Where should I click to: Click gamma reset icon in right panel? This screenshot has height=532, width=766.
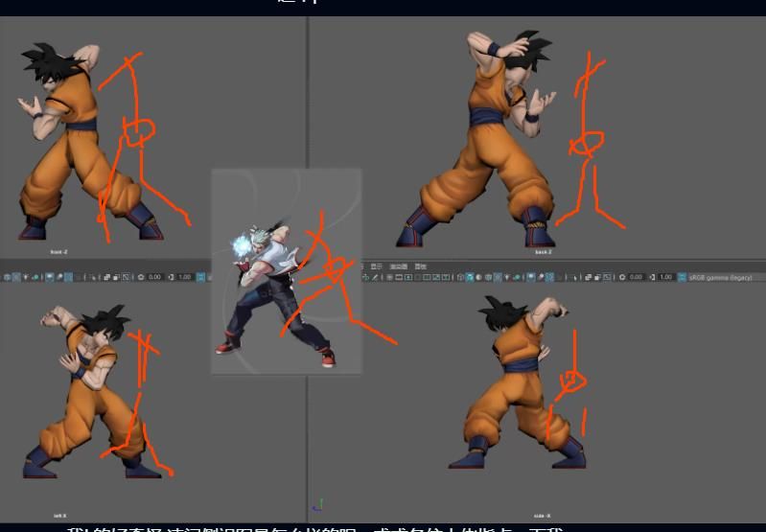point(653,277)
